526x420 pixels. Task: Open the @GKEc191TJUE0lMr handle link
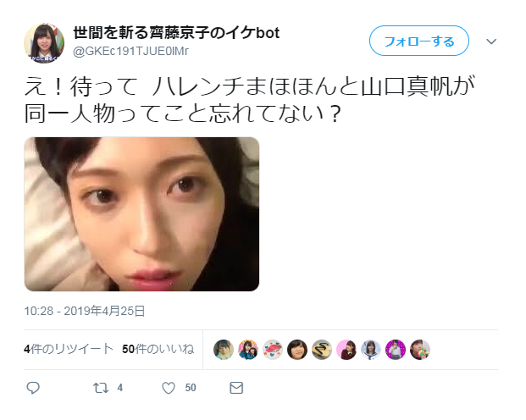[x=130, y=51]
